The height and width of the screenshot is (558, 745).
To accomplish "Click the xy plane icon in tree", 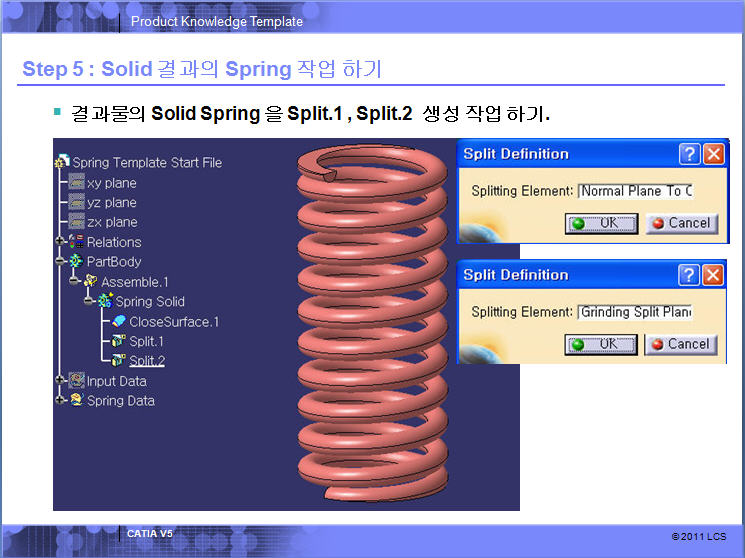I will (x=76, y=183).
